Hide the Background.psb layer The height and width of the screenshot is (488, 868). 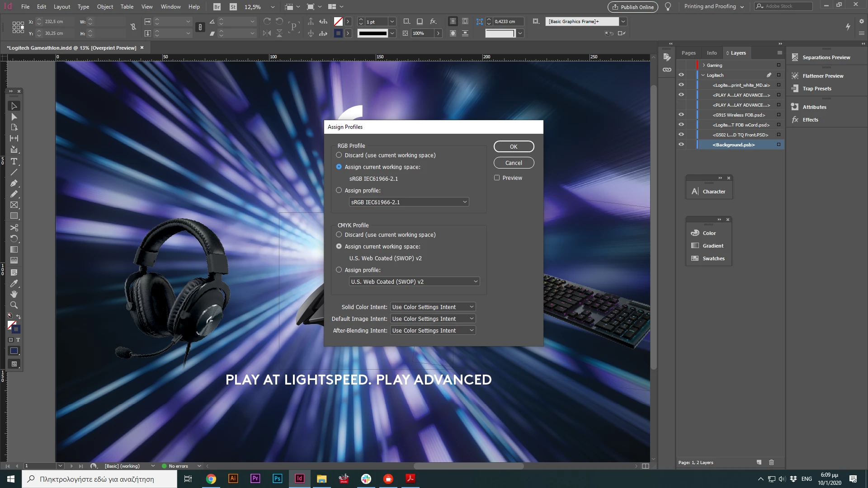click(x=681, y=145)
